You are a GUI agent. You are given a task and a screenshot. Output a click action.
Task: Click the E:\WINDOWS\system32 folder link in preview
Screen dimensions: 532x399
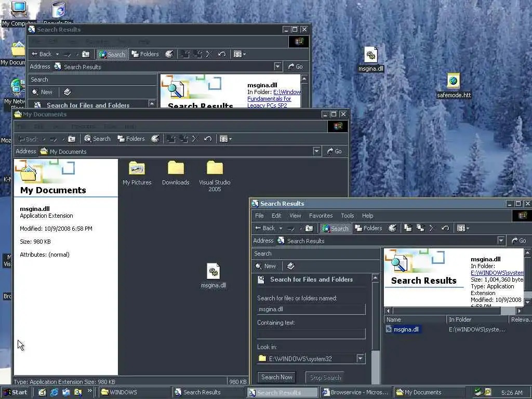tap(497, 273)
